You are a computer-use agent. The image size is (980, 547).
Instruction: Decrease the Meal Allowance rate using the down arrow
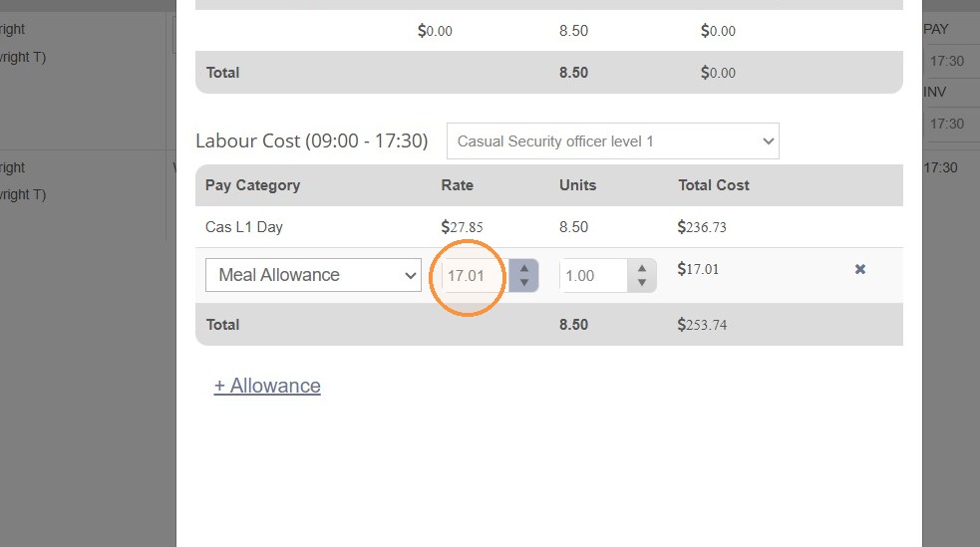tap(523, 283)
